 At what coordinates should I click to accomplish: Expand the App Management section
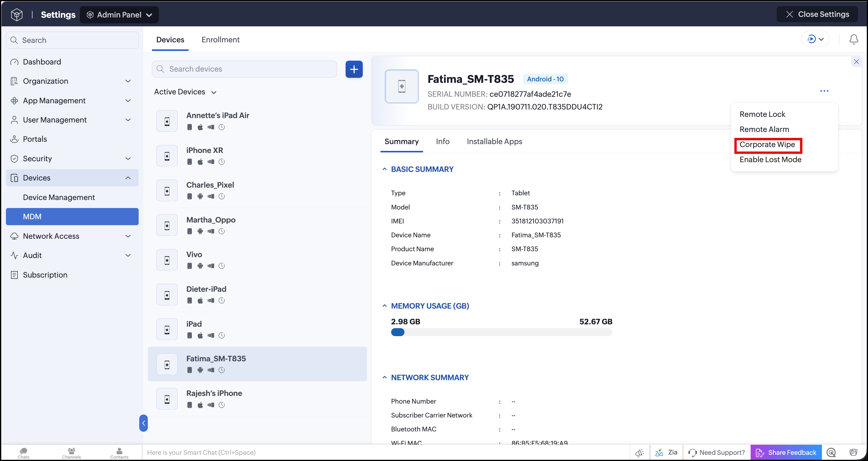click(128, 101)
